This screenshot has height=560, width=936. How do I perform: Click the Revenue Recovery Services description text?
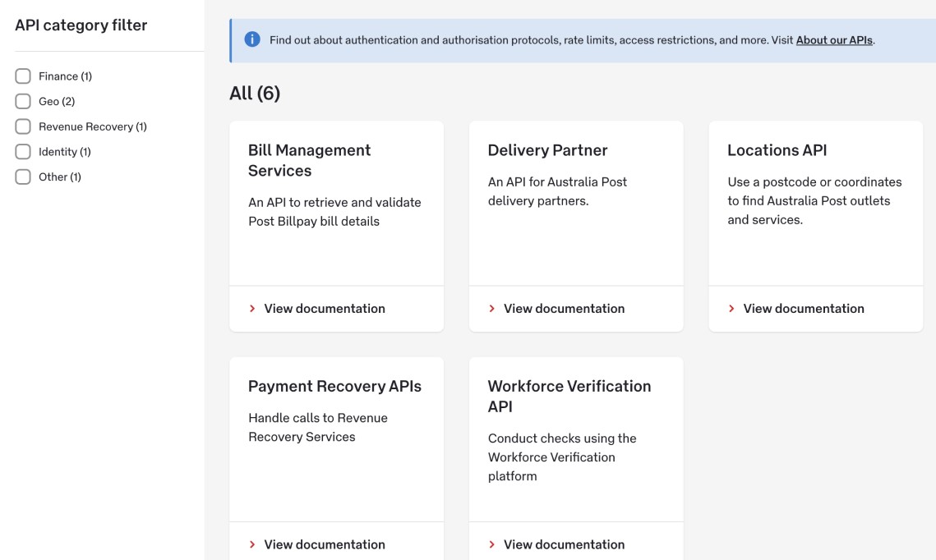tap(318, 428)
